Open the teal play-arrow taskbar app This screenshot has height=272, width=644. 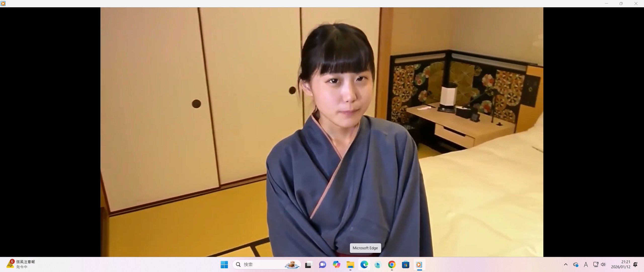378,264
